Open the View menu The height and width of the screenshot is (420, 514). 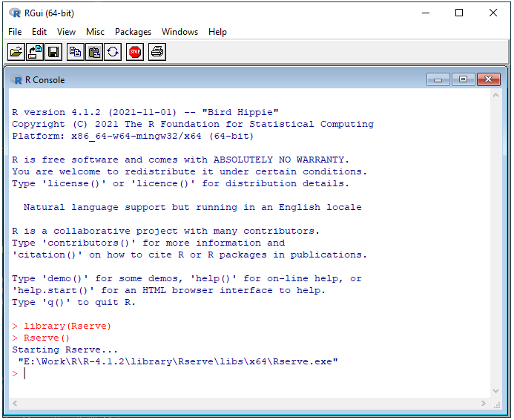67,32
